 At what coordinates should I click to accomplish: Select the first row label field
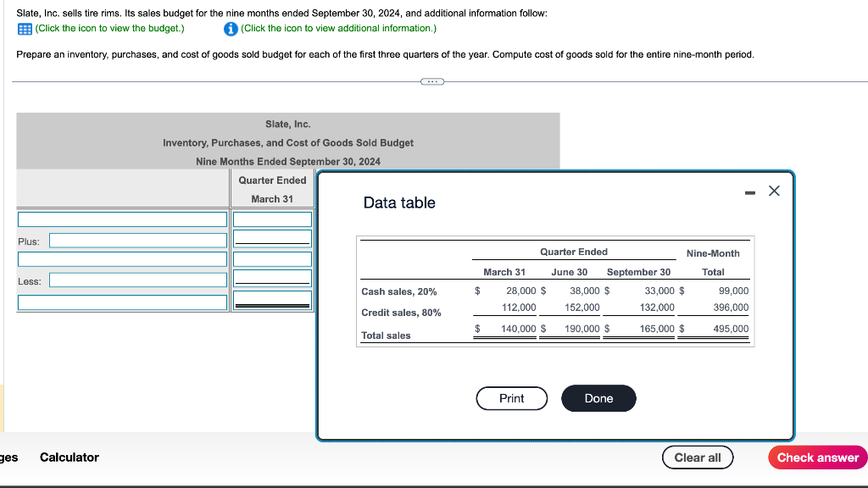(x=122, y=219)
